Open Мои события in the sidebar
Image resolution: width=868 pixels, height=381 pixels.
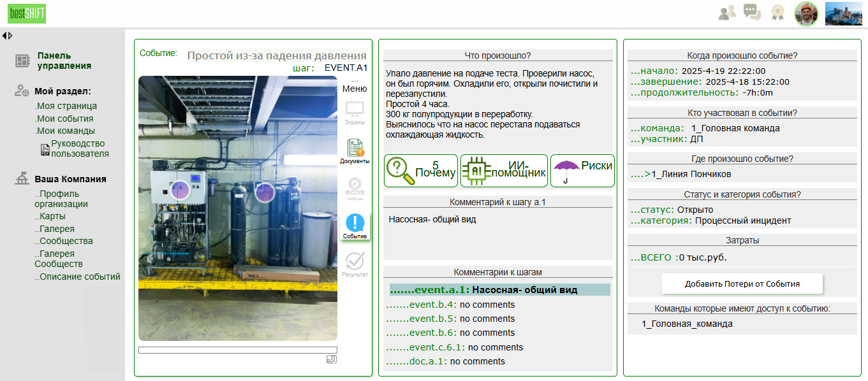coord(64,119)
